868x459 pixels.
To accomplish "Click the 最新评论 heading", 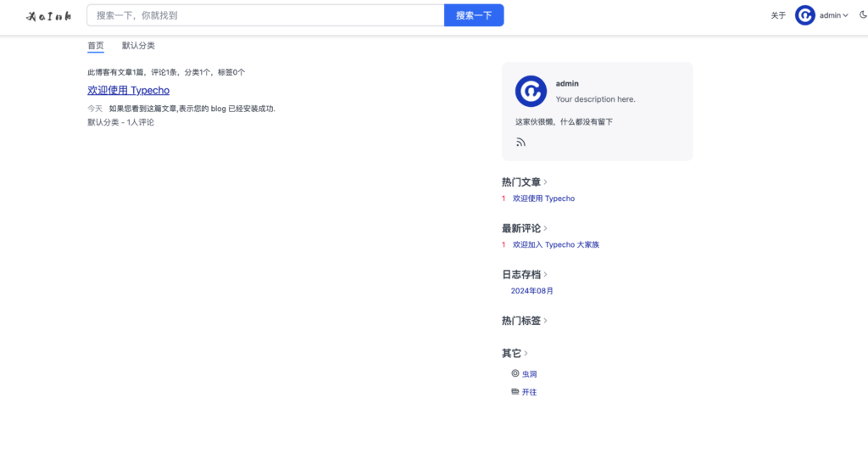I will pos(521,228).
